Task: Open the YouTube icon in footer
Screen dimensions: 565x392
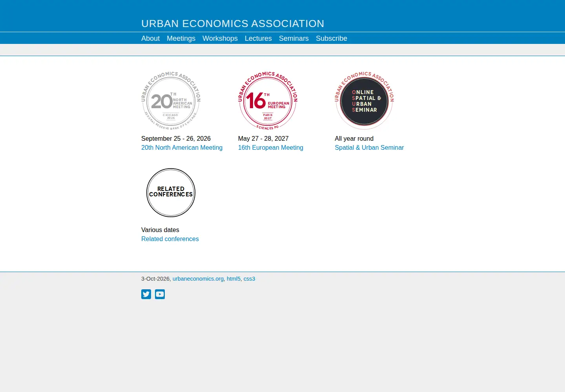Action: 160,294
